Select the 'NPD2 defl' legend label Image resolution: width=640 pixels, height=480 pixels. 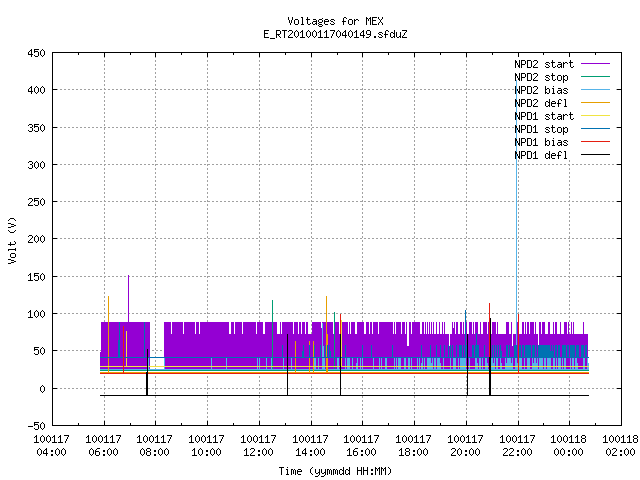pos(541,103)
